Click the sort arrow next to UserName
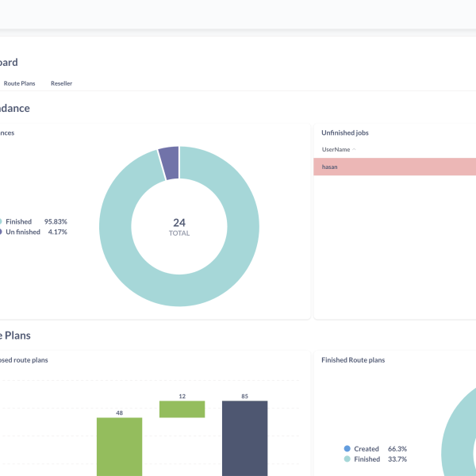This screenshot has width=476, height=476. 354,149
